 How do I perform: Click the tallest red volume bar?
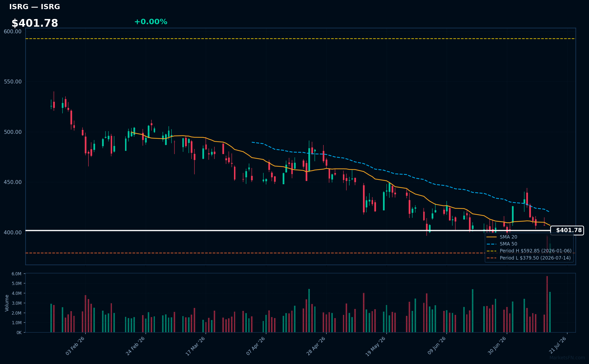click(547, 304)
